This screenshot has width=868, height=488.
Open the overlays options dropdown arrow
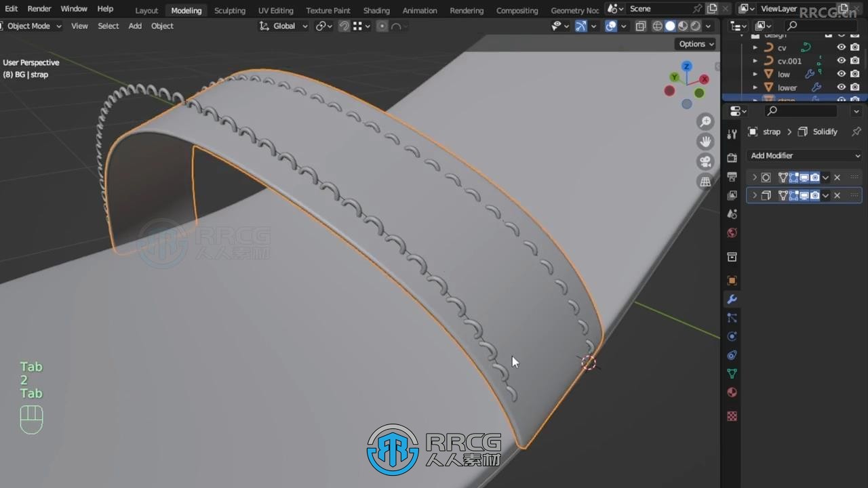pos(624,26)
